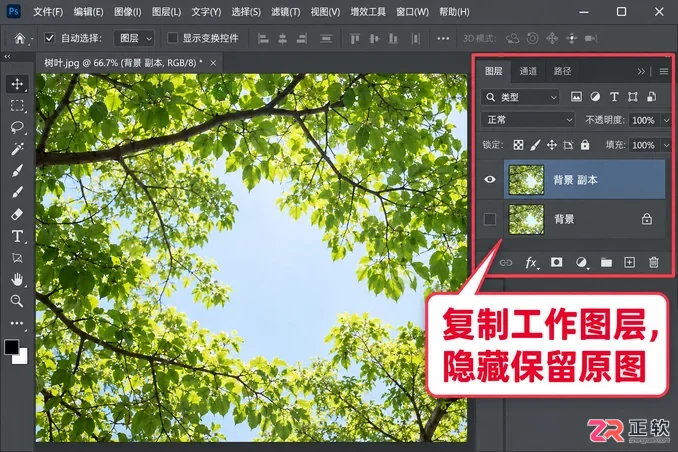Switch to the 通道 tab
Screen dimensions: 678x452
tap(528, 71)
